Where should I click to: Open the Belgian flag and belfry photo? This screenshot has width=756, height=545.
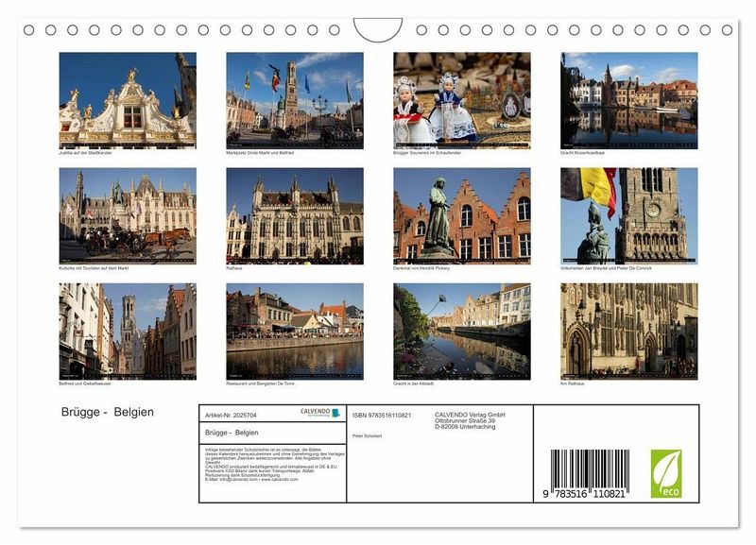click(x=628, y=216)
